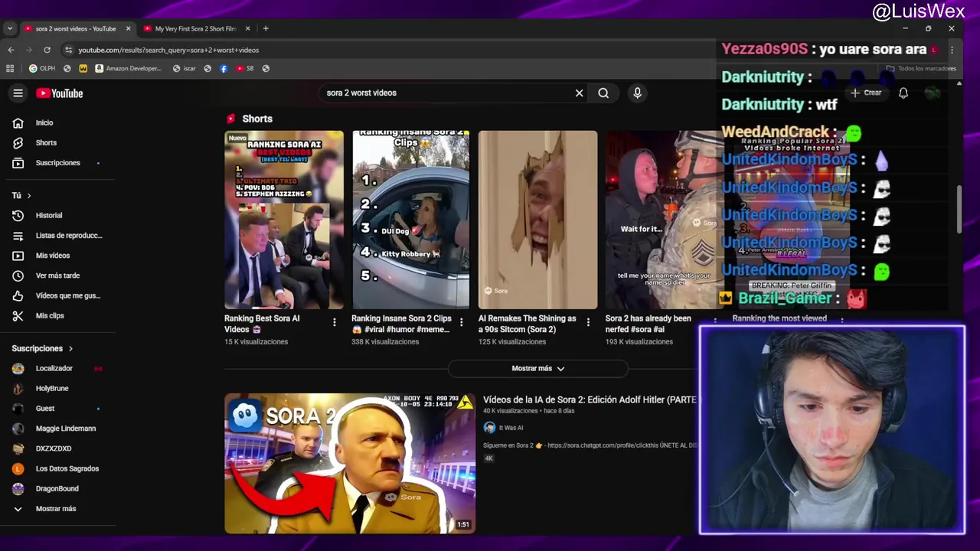Open the iscar bookmark
Viewport: 980px width, 551px height.
[x=185, y=68]
